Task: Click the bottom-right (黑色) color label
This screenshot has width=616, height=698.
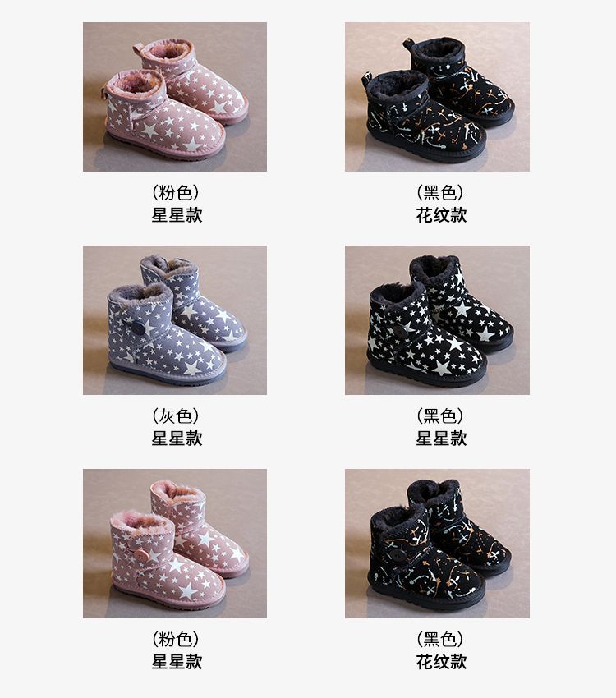Action: (440, 639)
